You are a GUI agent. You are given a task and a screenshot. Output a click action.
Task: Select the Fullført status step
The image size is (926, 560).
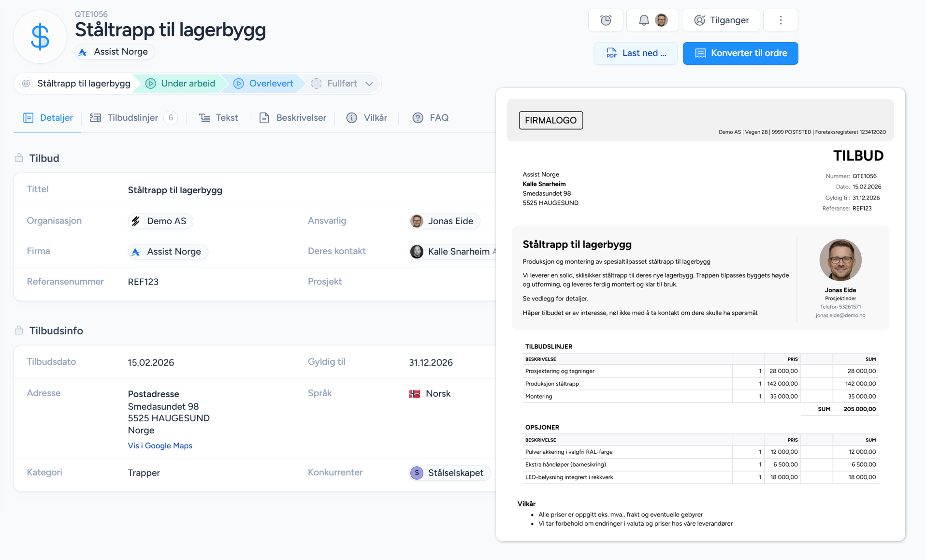coord(335,84)
